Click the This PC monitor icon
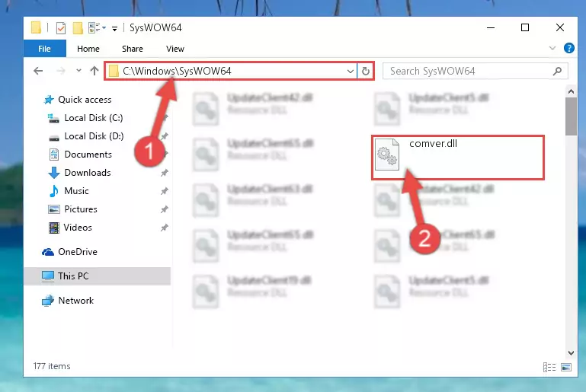The image size is (586, 392). (x=48, y=276)
